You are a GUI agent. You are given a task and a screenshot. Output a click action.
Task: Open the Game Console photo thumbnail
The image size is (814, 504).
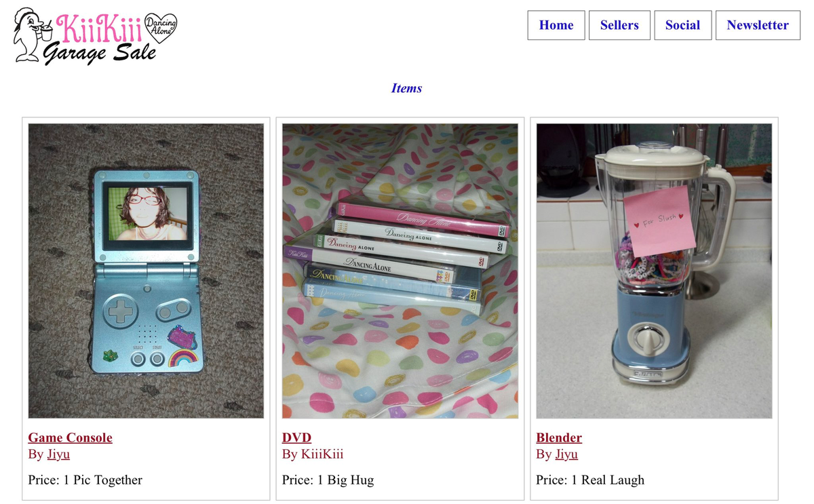pyautogui.click(x=146, y=271)
